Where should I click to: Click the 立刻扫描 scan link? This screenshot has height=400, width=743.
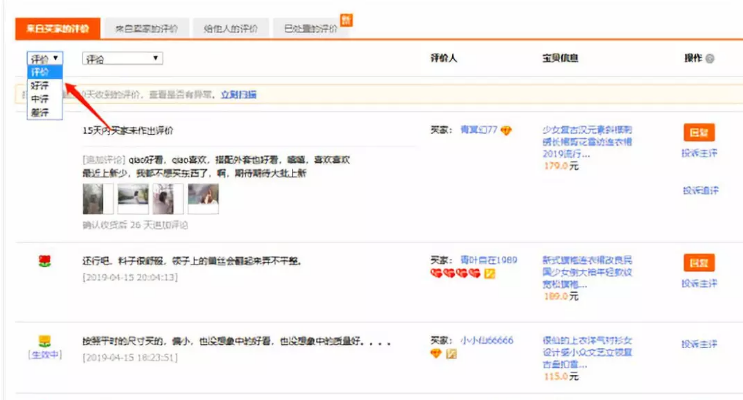[239, 94]
